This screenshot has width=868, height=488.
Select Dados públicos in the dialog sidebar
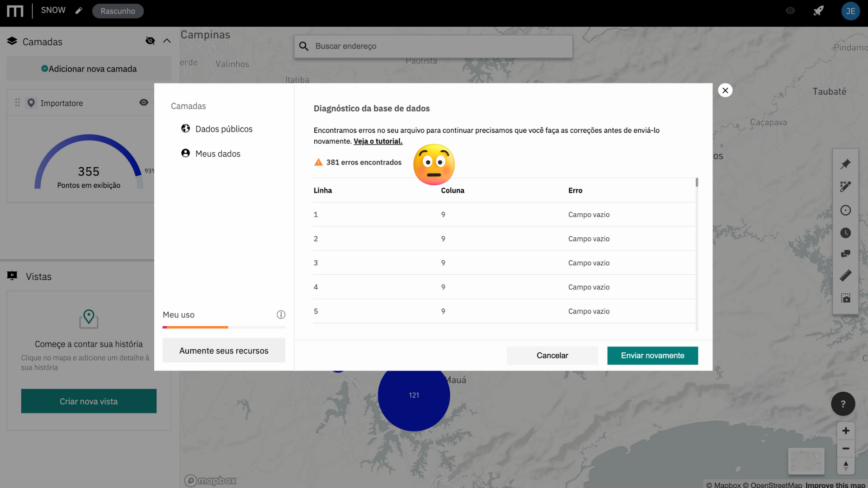217,129
